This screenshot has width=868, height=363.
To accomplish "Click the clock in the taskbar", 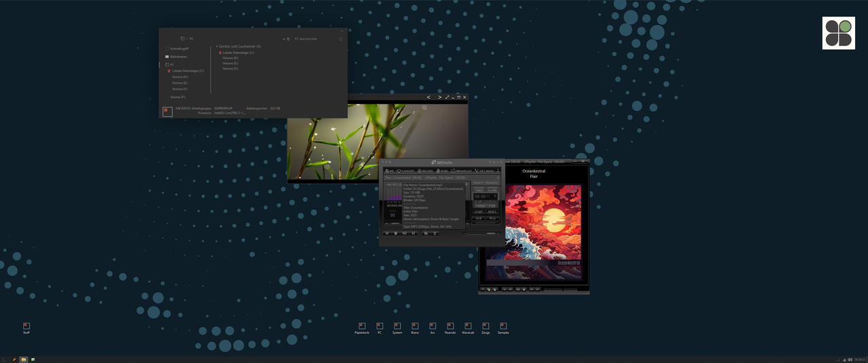I will point(859,360).
